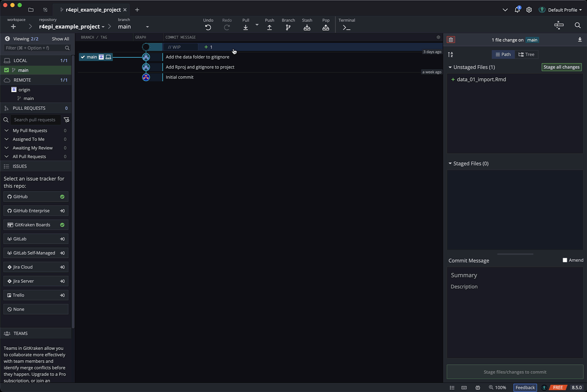Collapse the REMOTE section header

tap(36, 80)
